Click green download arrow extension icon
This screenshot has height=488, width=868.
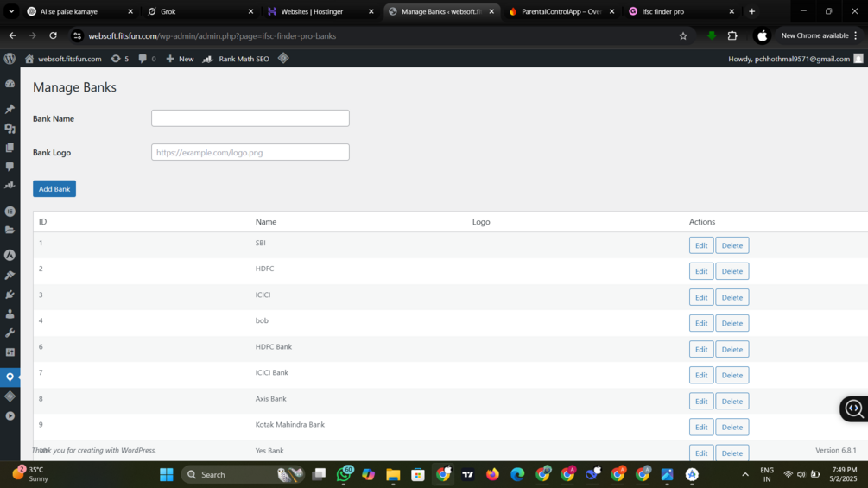(x=712, y=36)
